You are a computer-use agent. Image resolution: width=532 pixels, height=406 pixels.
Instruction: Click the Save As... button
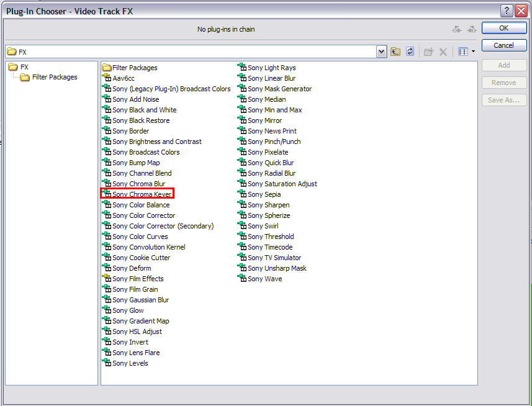504,100
